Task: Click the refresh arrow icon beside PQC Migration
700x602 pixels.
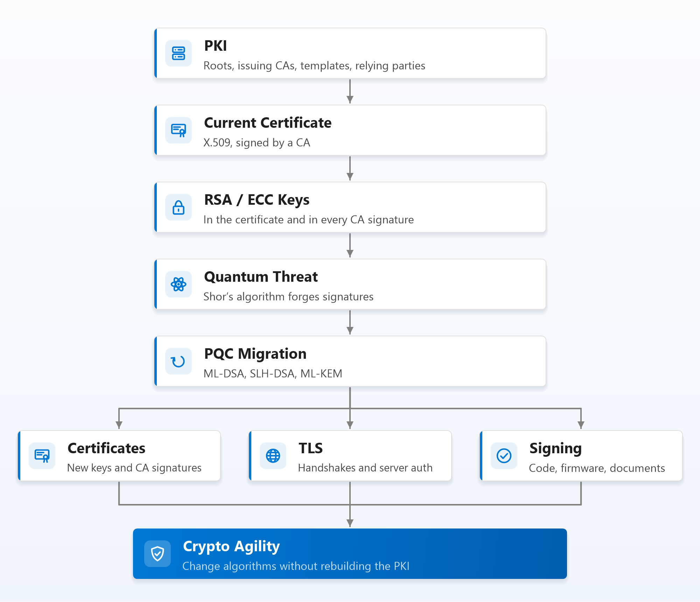Action: 178,361
